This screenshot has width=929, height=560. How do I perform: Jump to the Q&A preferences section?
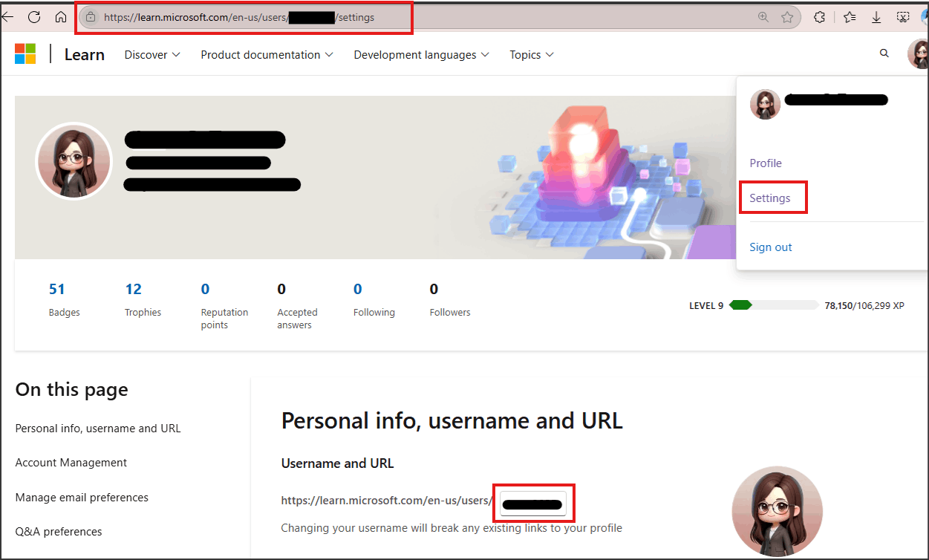click(x=59, y=532)
